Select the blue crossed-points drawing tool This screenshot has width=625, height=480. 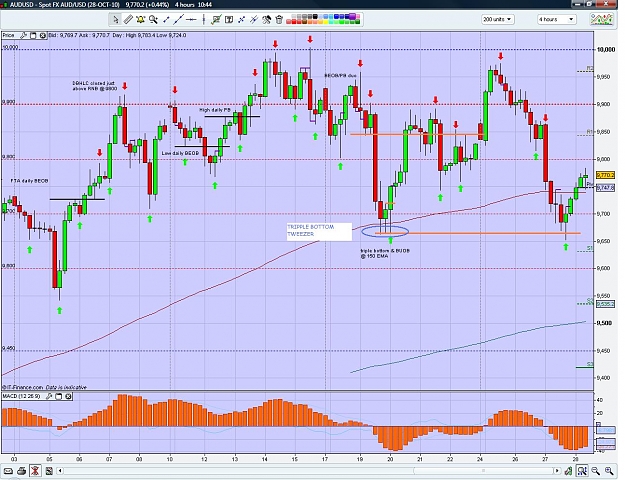pos(241,19)
